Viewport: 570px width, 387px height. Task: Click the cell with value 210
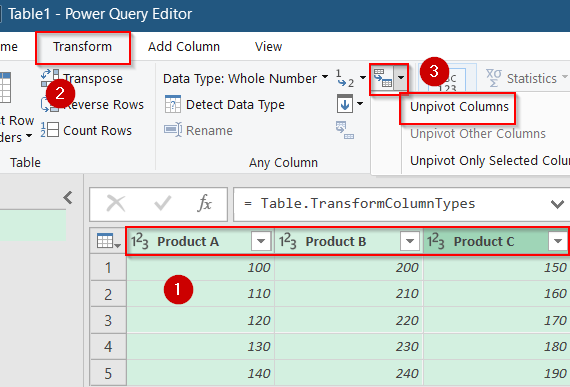click(349, 294)
